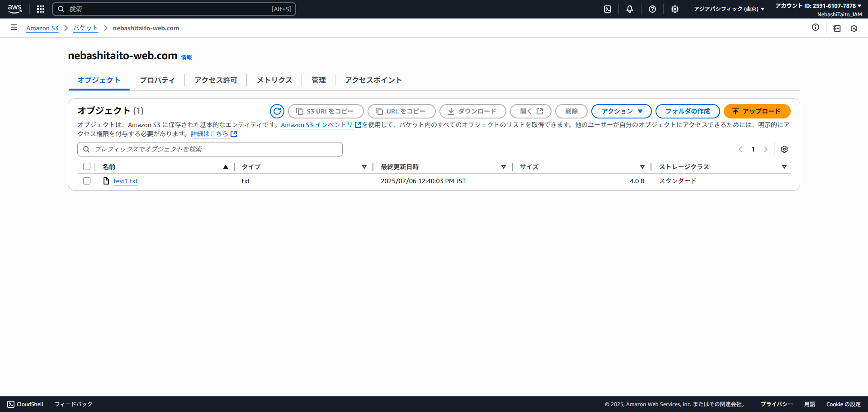Focus the プレフィックス object search field
Screen dimensions: 868x412
[210, 149]
